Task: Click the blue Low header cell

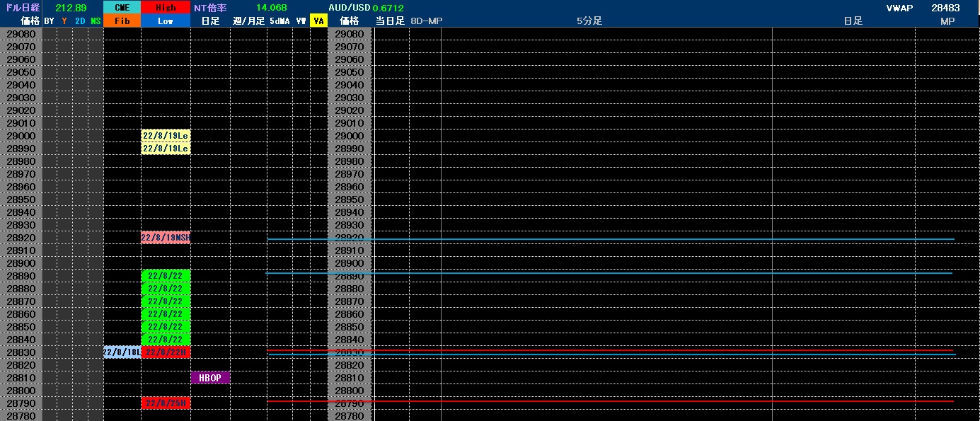Action: pos(166,21)
